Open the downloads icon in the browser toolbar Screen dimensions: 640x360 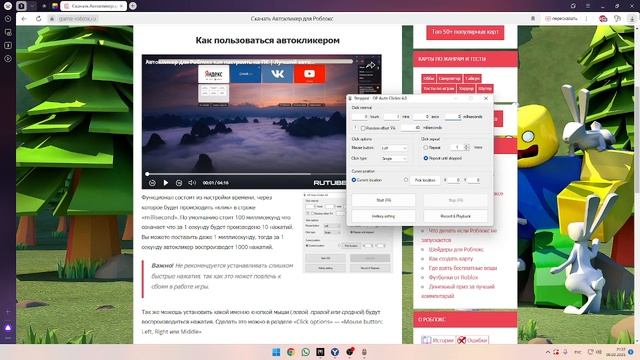coord(631,19)
